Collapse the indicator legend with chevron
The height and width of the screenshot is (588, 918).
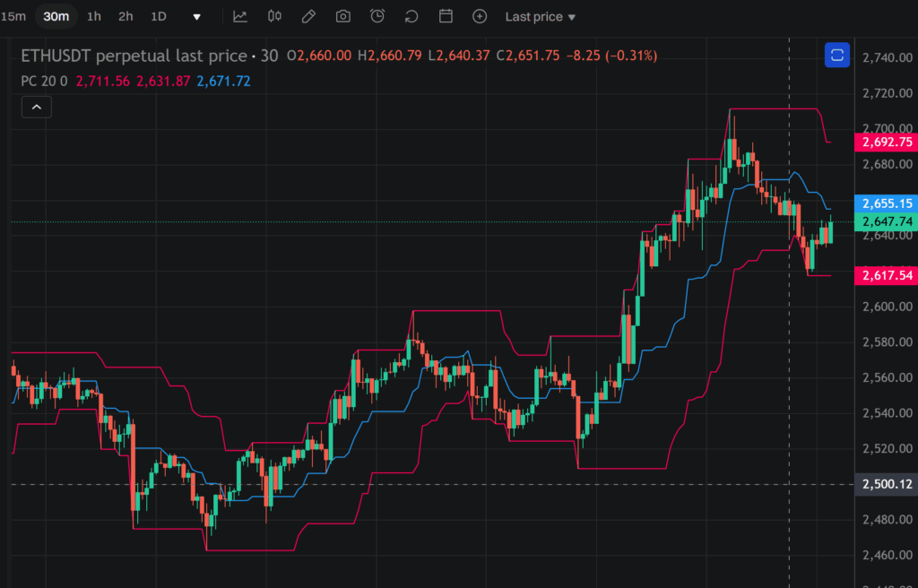36,108
